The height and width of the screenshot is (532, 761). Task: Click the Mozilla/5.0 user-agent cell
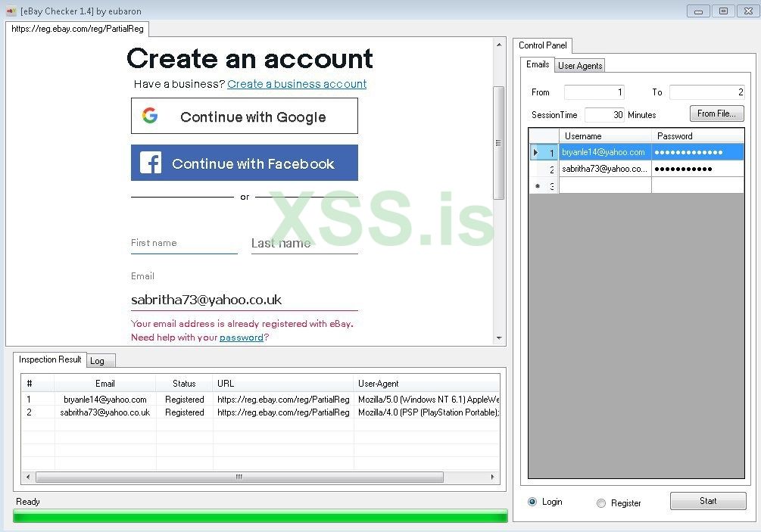(x=427, y=399)
